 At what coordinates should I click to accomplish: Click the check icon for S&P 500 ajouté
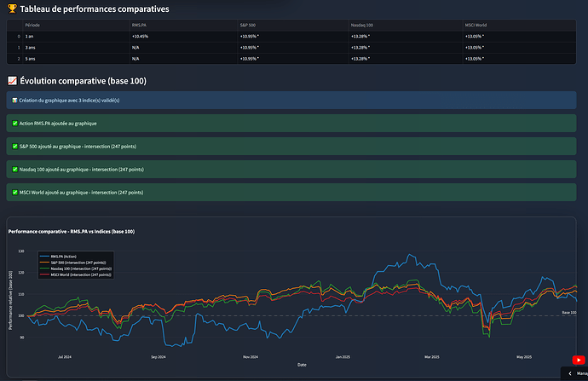[15, 147]
